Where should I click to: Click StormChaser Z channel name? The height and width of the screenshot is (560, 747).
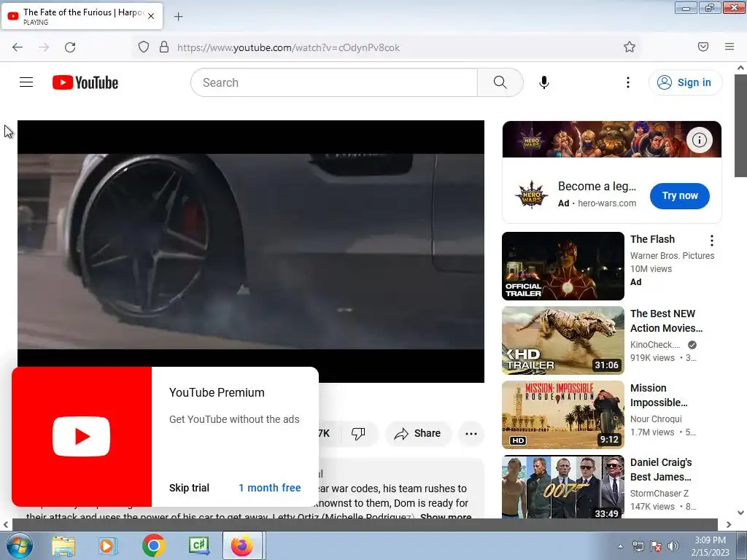tap(659, 494)
